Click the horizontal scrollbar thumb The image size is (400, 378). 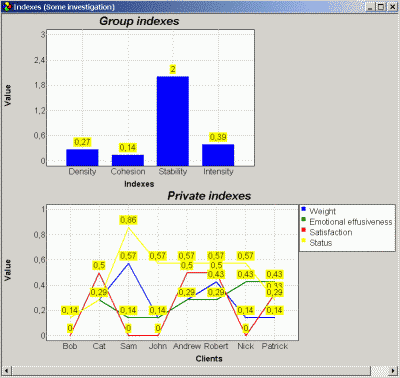pyautogui.click(x=191, y=370)
